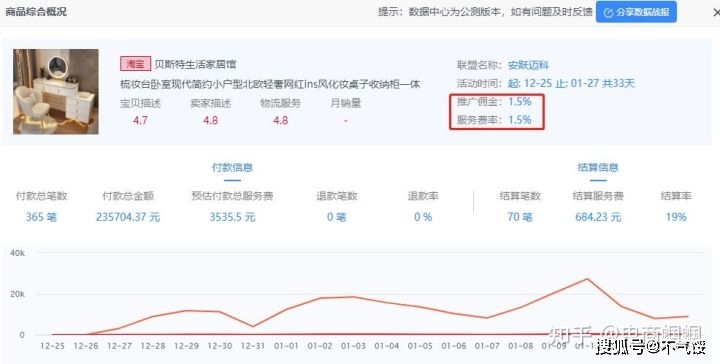720x364 pixels.
Task: Click chart data point at 01-03
Action: (353, 297)
